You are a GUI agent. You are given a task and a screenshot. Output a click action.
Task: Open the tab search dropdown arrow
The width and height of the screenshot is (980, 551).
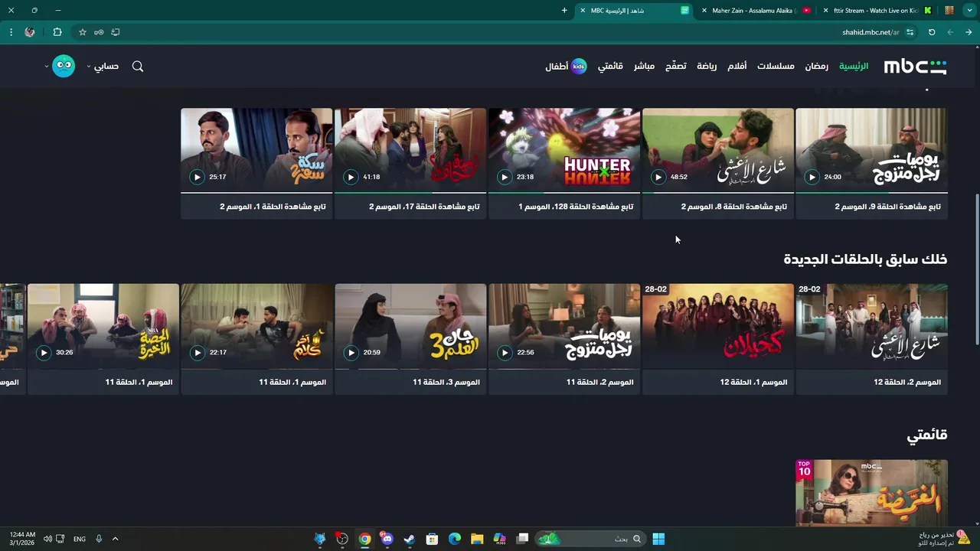969,11
